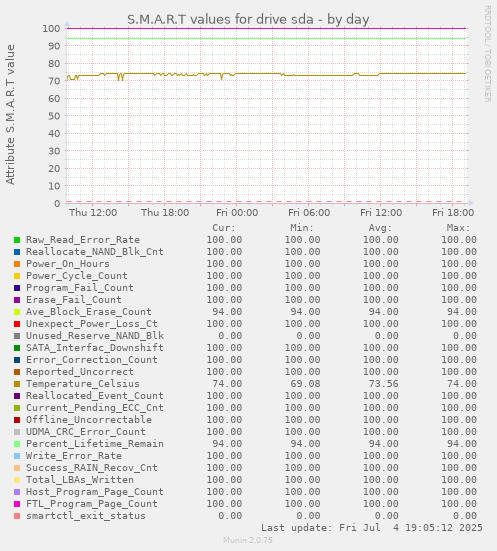Click the Munin 2.0.75 version text
Screen dimensions: 497x551
coord(248,540)
